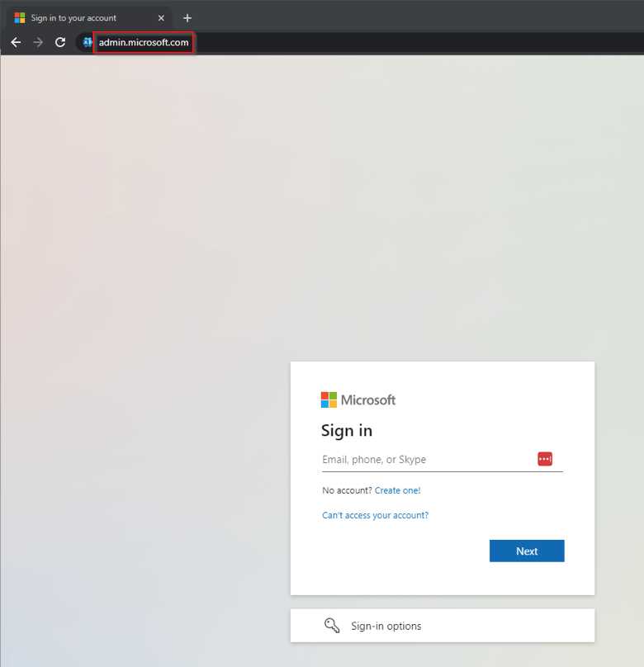Click the red password manager icon in the email field
This screenshot has height=667, width=644.
(545, 459)
